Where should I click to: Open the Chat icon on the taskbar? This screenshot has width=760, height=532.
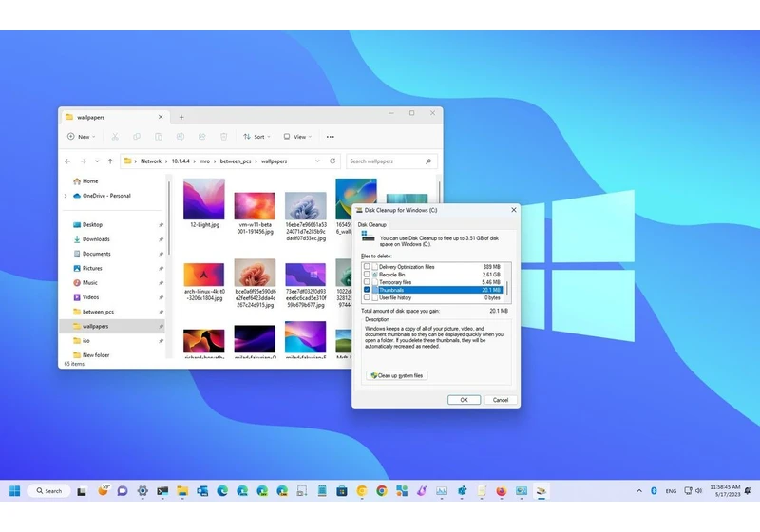click(x=123, y=491)
